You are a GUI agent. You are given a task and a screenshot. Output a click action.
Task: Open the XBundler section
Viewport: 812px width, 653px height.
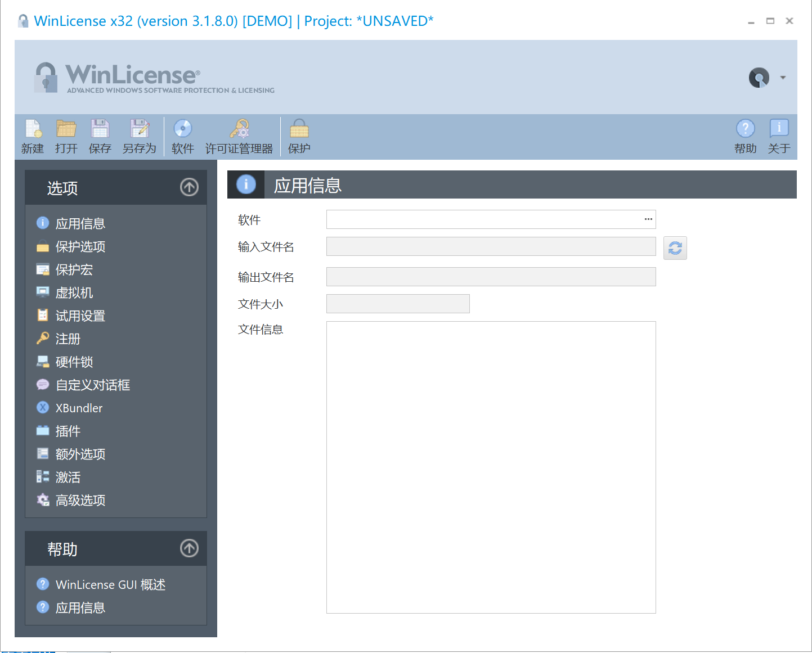click(79, 408)
